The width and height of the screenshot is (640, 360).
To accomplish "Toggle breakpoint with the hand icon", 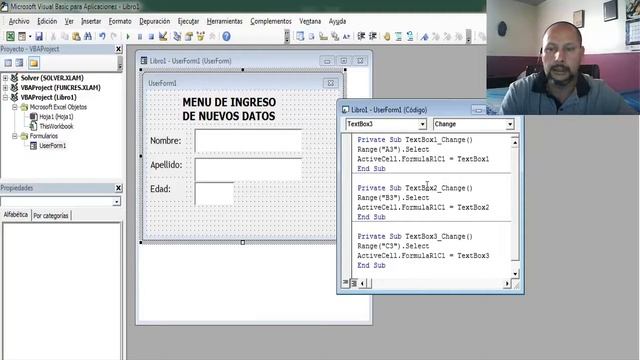I will point(387,36).
